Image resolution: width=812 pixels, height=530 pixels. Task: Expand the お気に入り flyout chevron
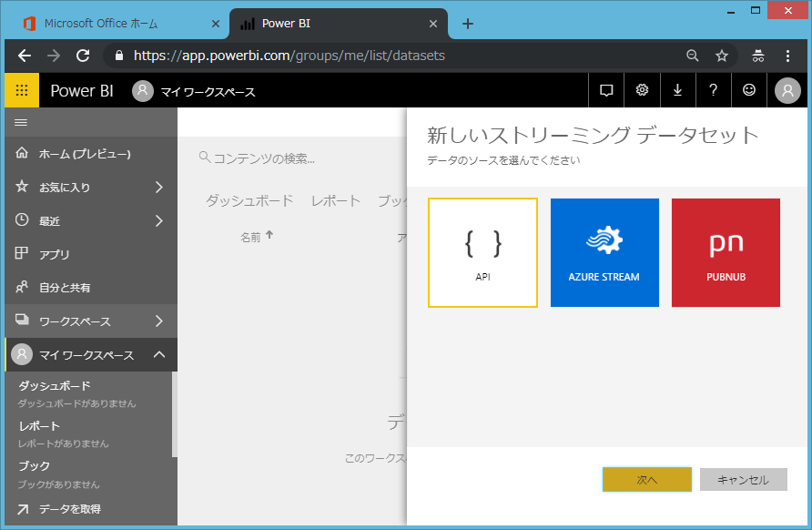tap(159, 187)
